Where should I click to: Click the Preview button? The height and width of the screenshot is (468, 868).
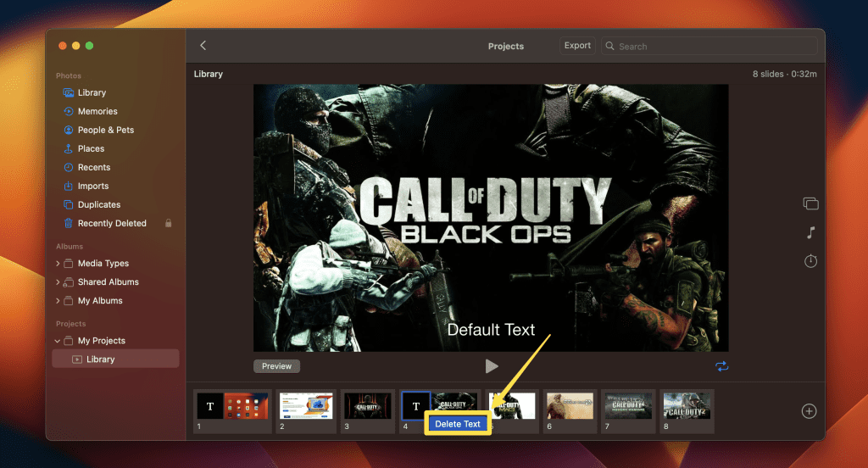pos(277,366)
